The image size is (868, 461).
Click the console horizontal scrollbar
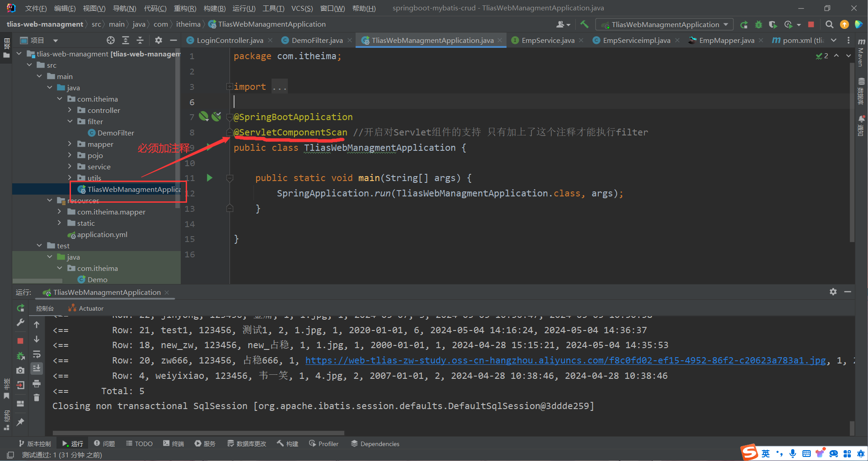[x=199, y=433]
